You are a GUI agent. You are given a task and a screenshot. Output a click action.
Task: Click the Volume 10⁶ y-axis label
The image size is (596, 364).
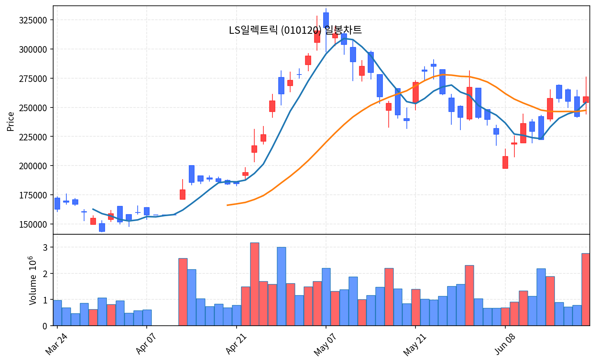[32, 280]
